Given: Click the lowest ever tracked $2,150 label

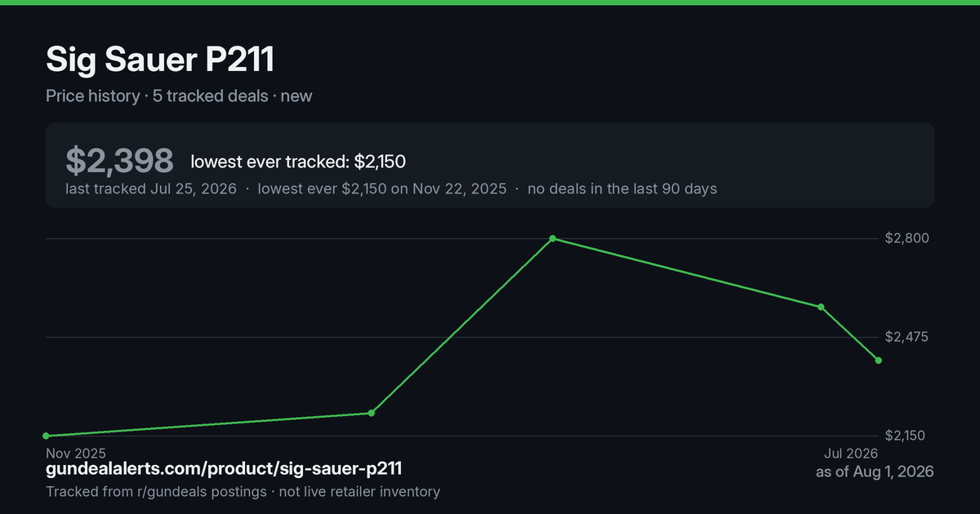Looking at the screenshot, I should click(x=298, y=162).
